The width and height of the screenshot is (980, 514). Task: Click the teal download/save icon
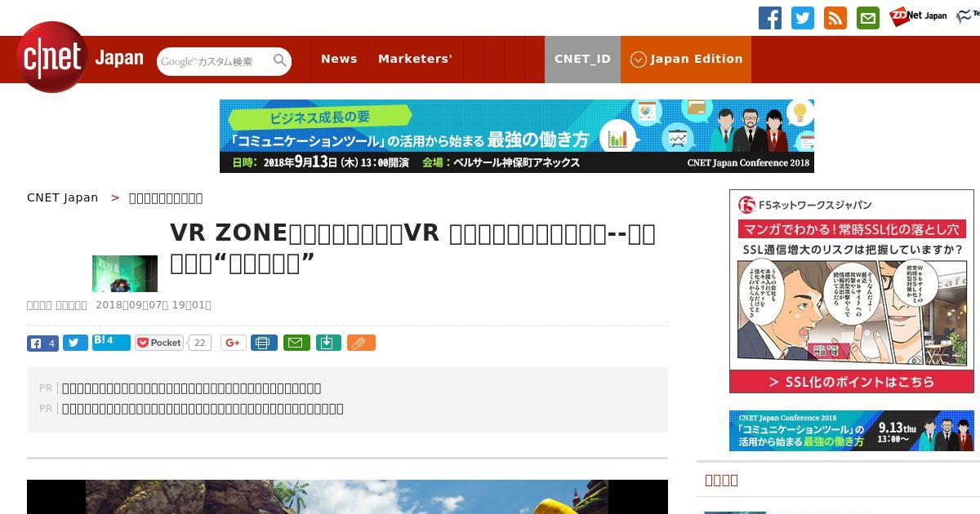click(327, 343)
